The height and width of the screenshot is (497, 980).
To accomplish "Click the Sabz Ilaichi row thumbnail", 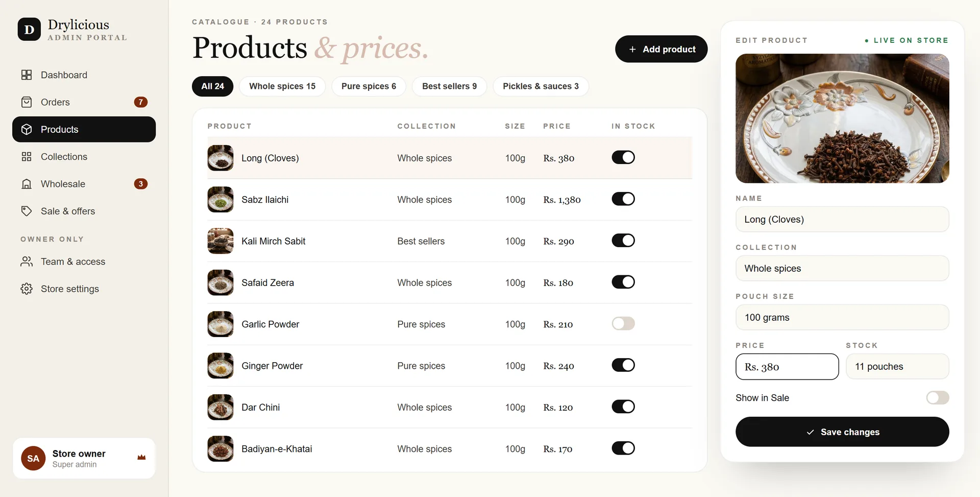I will 220,199.
